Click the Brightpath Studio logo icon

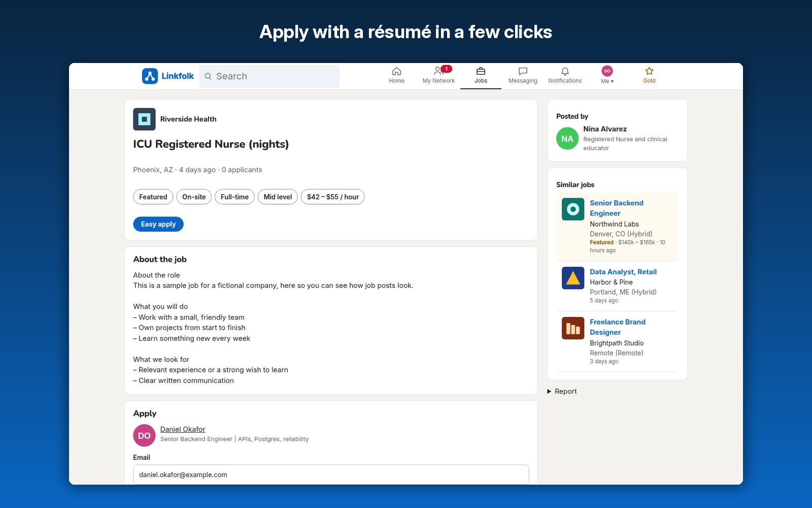pyautogui.click(x=573, y=328)
